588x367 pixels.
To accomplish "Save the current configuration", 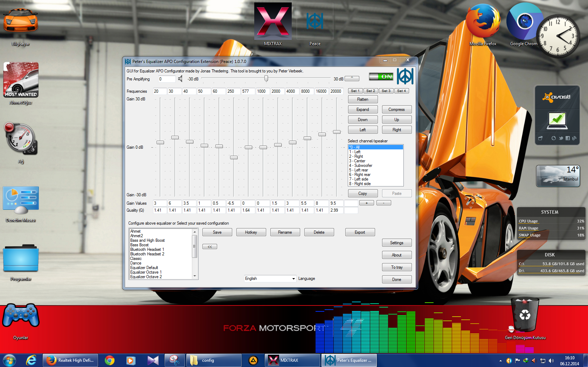I will tap(217, 232).
